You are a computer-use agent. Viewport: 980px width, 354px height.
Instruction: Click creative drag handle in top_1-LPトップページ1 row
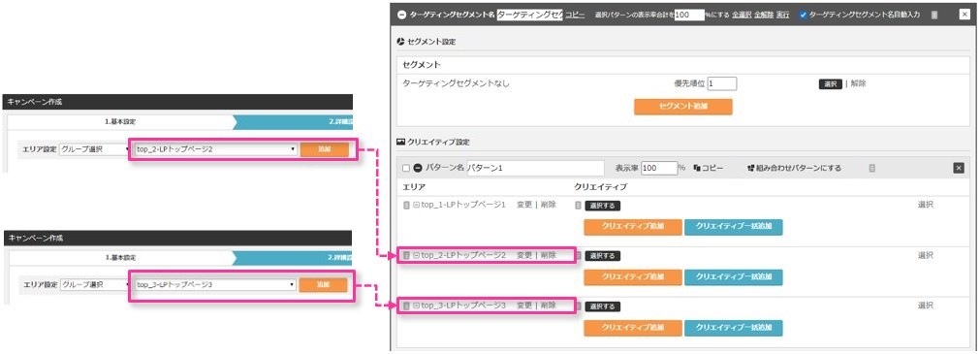click(x=578, y=206)
